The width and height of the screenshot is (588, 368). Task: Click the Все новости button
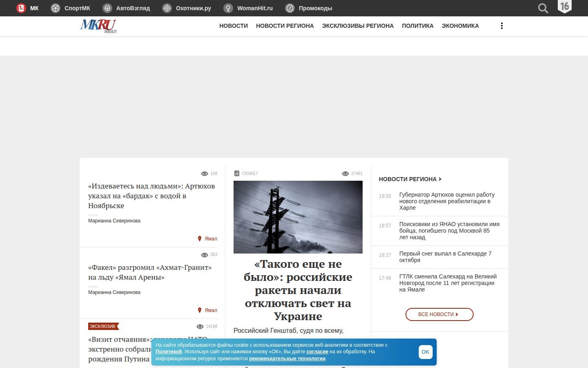coord(439,314)
